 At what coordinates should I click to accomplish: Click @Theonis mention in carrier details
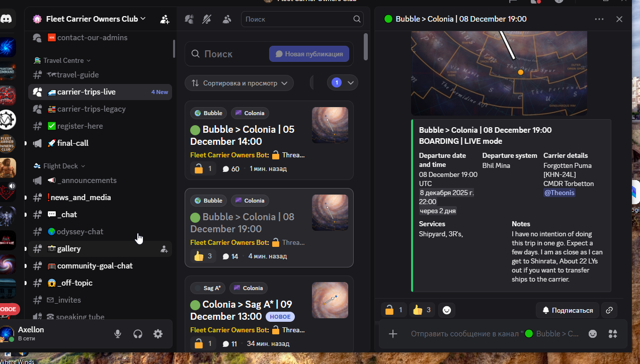coord(559,193)
